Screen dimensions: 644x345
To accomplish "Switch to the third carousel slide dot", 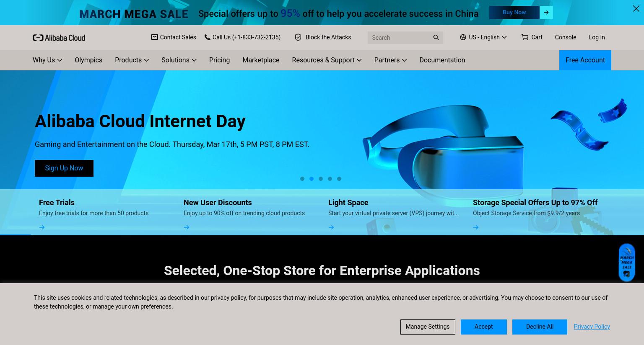I will click(321, 179).
